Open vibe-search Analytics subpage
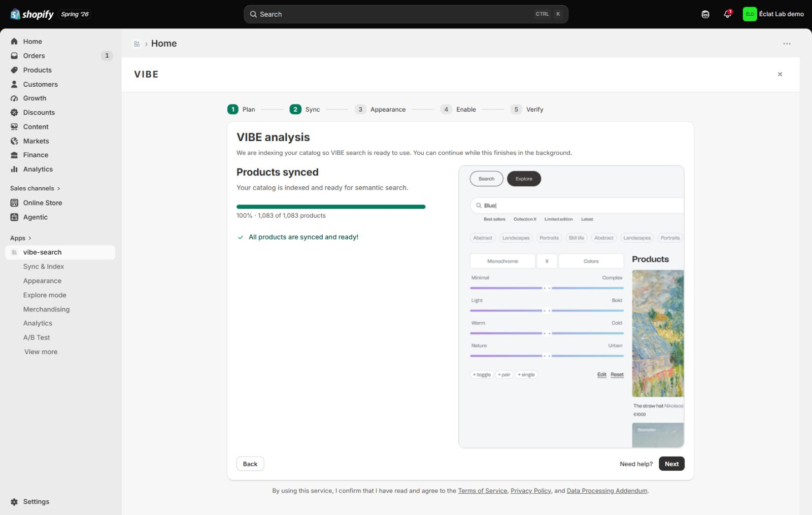The image size is (812, 515). [x=38, y=323]
